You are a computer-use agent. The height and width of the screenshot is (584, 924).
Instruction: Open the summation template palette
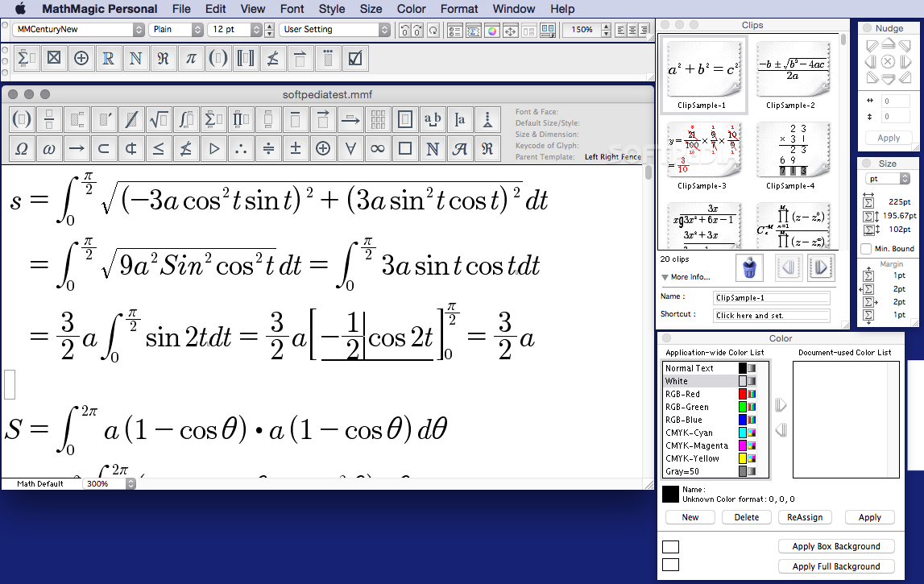coord(213,120)
